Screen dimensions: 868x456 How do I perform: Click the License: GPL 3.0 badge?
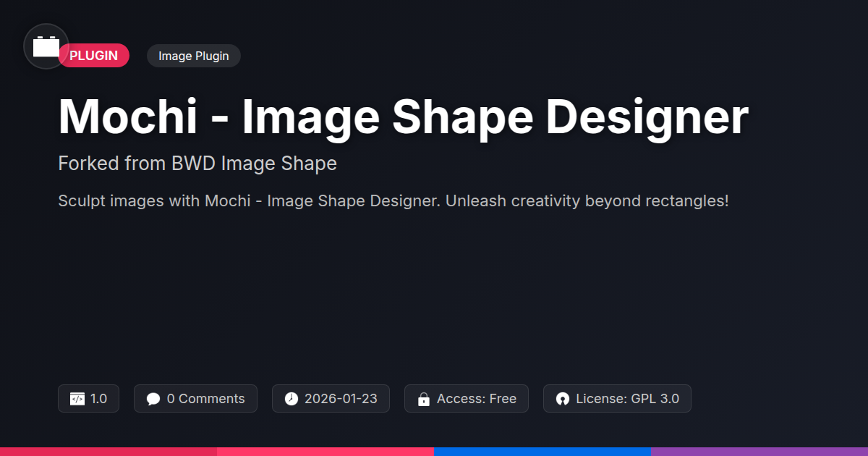617,399
